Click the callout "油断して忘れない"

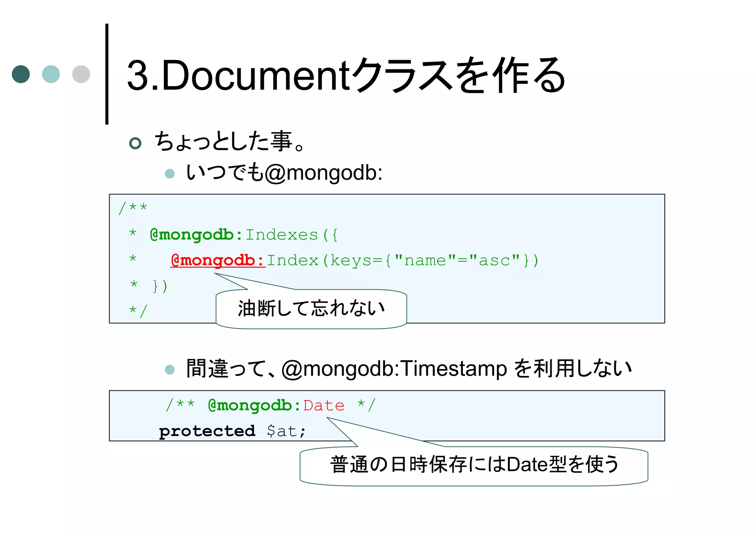click(311, 309)
